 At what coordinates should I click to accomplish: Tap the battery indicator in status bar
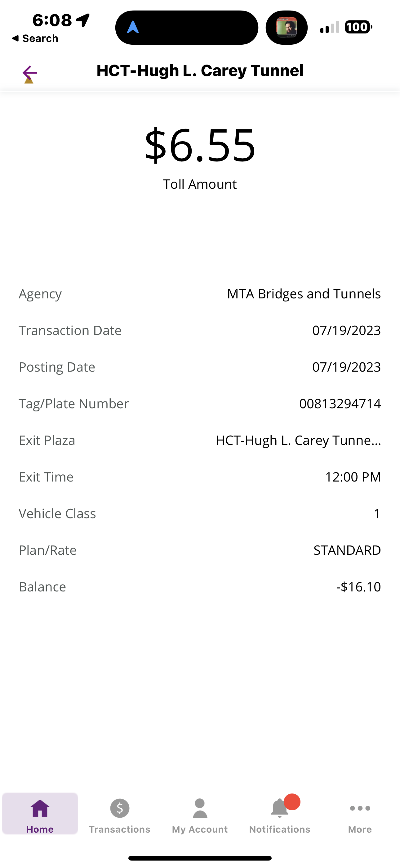pyautogui.click(x=358, y=27)
